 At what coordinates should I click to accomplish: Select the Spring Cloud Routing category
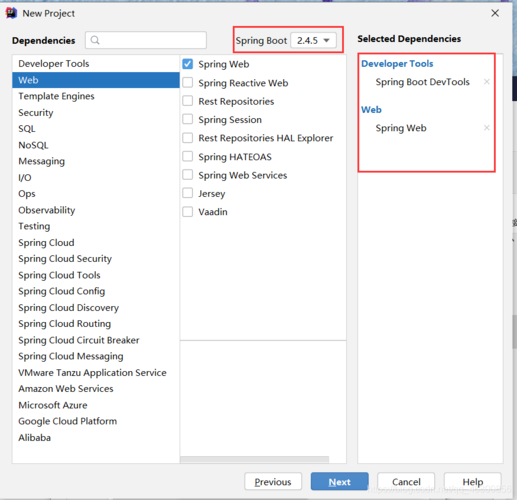point(96,324)
